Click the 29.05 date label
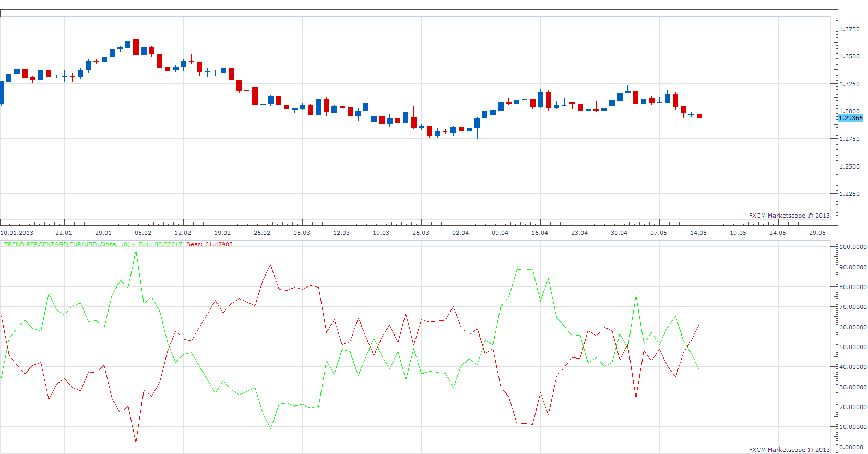This screenshot has width=868, height=454. coord(817,233)
